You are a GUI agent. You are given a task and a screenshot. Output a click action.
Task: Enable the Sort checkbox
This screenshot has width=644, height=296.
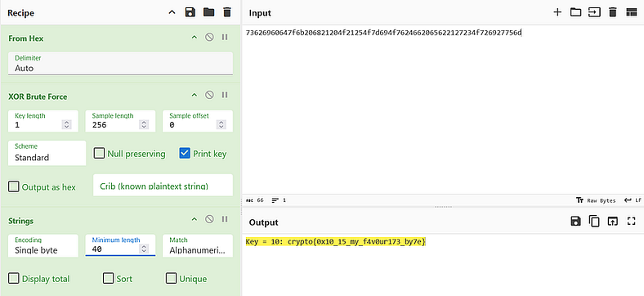click(x=108, y=279)
